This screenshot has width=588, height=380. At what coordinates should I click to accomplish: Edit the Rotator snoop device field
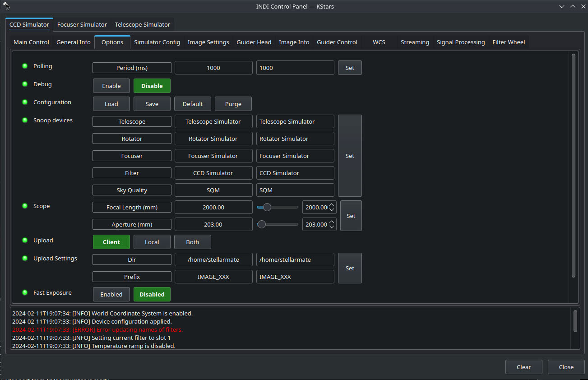[x=295, y=139]
